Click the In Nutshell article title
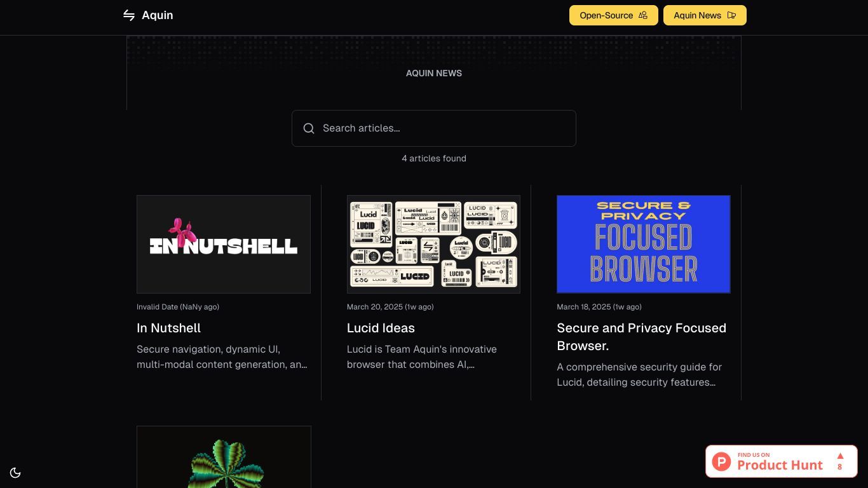Image resolution: width=868 pixels, height=488 pixels. pos(168,328)
